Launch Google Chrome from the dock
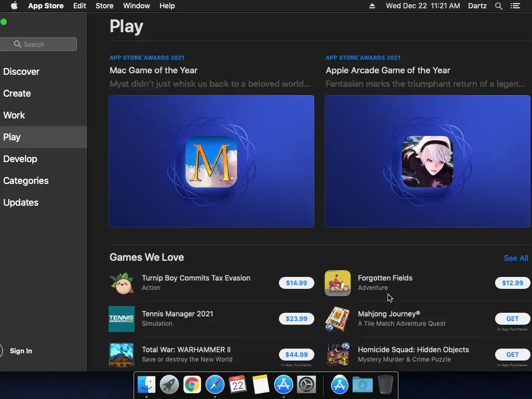 pos(192,385)
